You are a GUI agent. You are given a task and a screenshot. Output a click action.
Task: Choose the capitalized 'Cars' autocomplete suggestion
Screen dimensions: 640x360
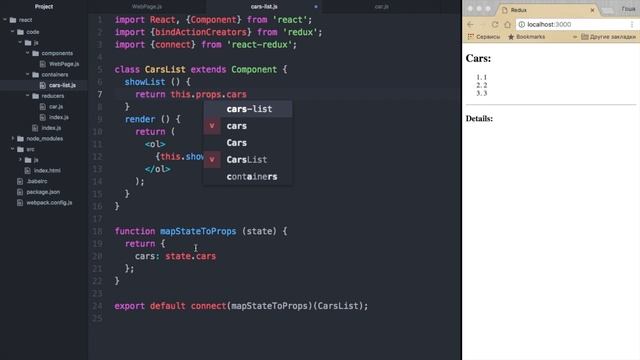(248, 143)
